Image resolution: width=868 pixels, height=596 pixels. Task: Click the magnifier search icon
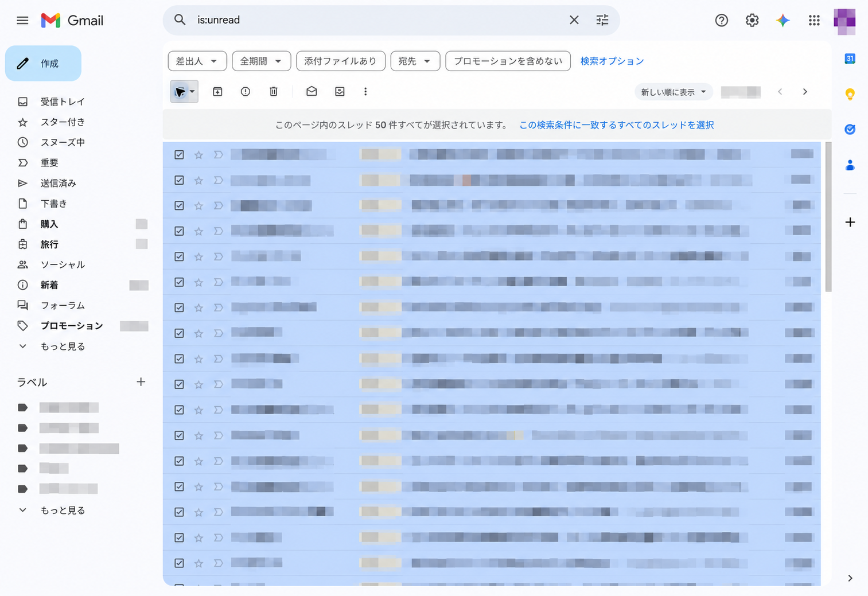click(180, 20)
